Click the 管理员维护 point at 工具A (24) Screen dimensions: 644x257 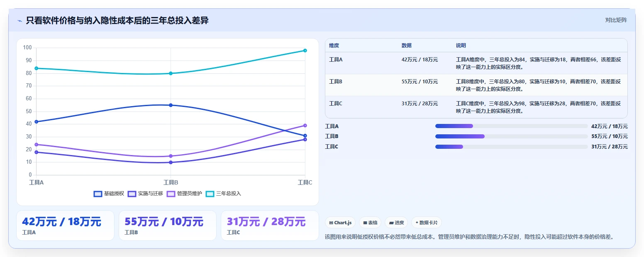[x=37, y=144]
